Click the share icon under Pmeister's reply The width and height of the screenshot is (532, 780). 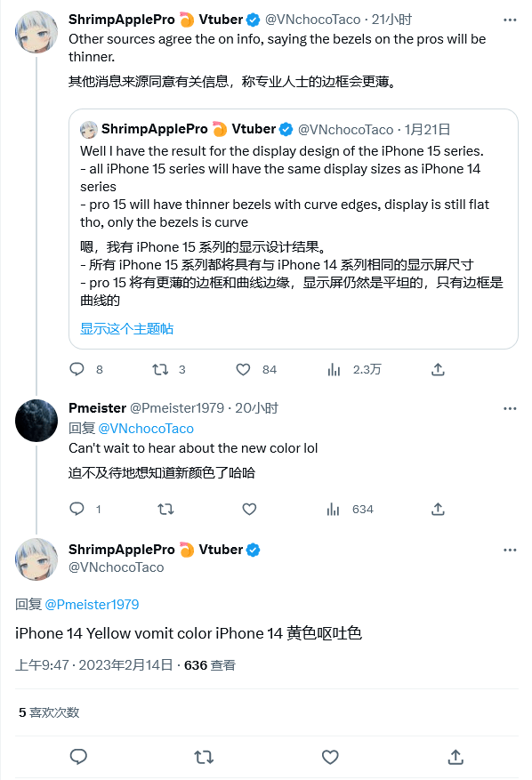(438, 509)
